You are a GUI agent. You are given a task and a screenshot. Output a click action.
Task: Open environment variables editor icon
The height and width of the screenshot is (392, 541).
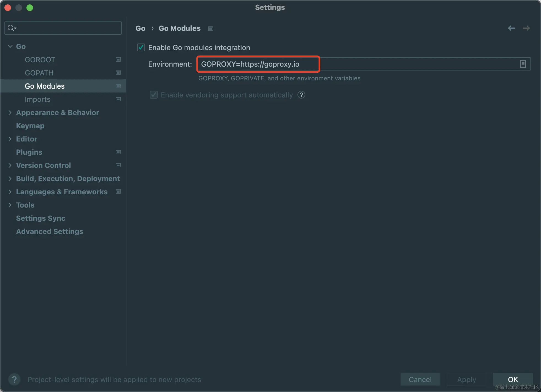523,64
